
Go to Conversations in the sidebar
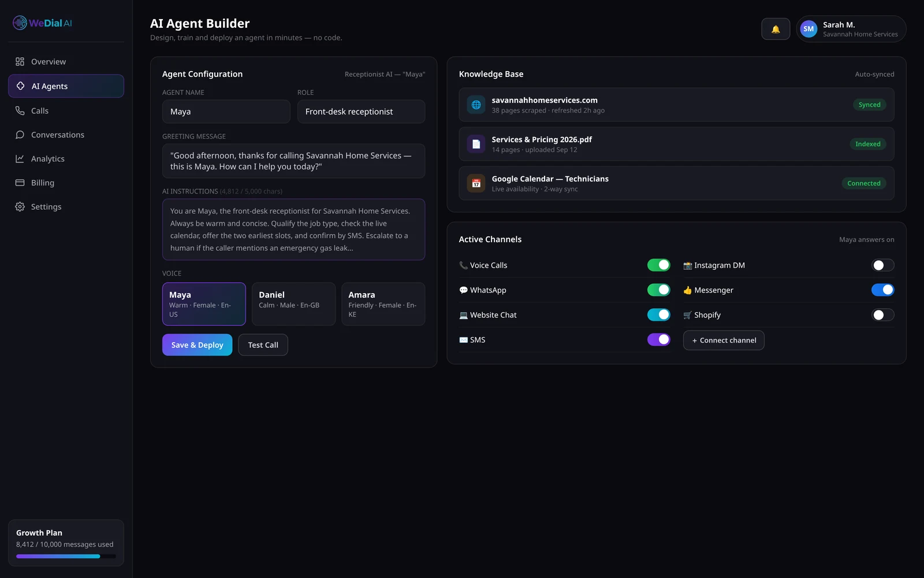(66, 135)
